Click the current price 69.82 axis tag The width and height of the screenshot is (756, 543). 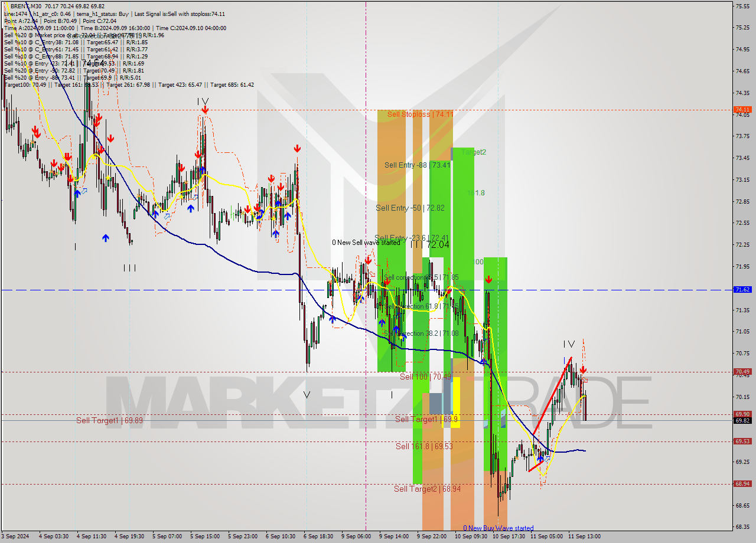742,421
